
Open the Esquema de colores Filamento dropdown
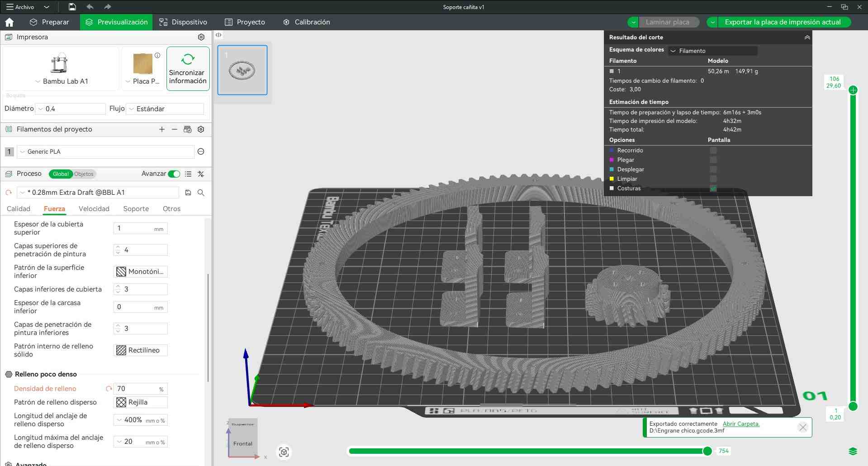(x=713, y=51)
